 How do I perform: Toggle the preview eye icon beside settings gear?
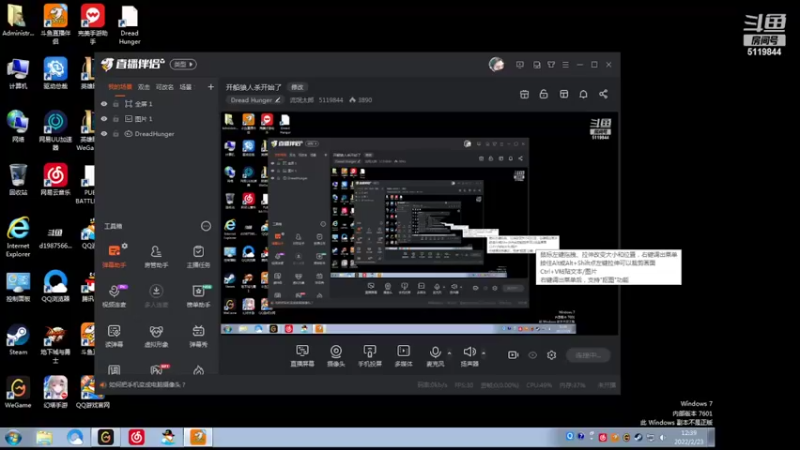tap(532, 355)
